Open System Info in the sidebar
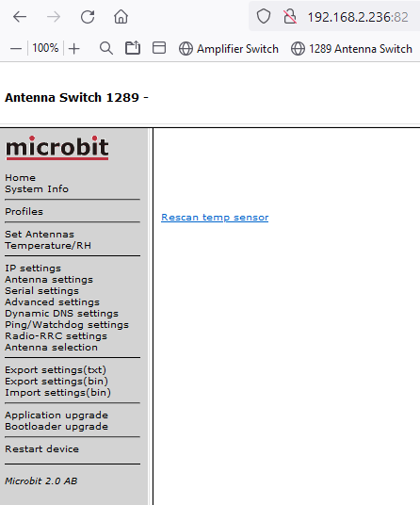Screen dimensions: 420x505 37,189
